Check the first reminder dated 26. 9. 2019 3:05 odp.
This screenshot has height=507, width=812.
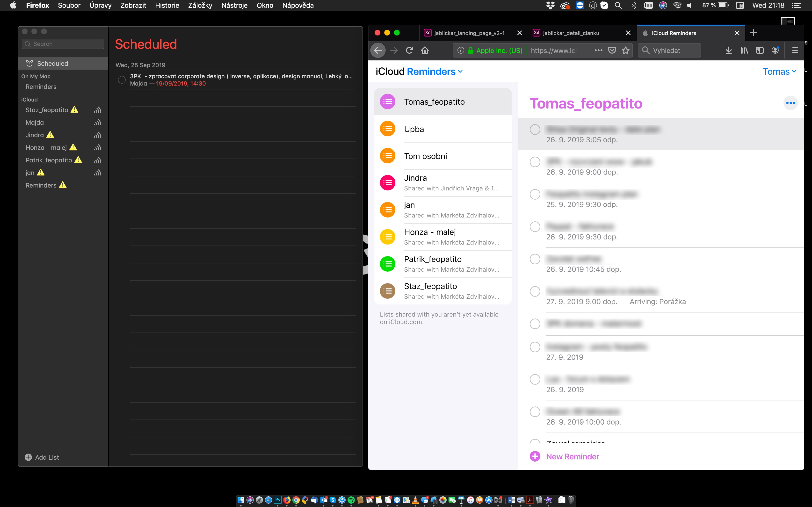(535, 130)
